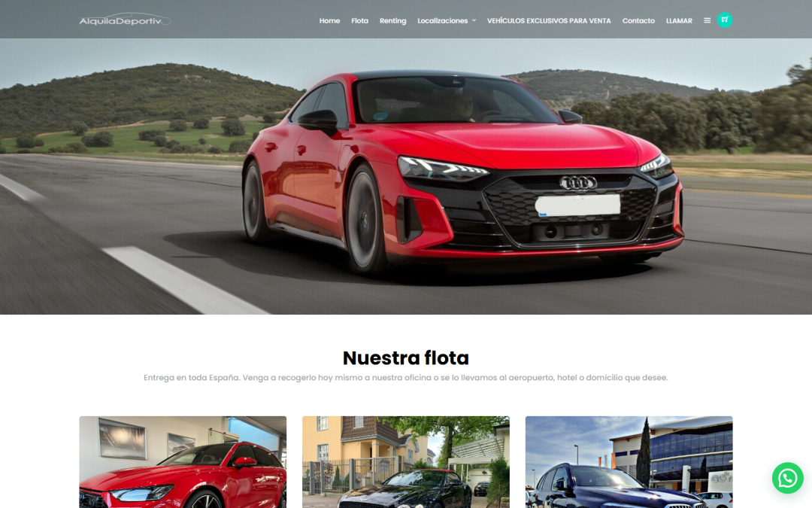Expand the Localizaciones dropdown chevron
Image resolution: width=812 pixels, height=508 pixels.
coord(474,20)
